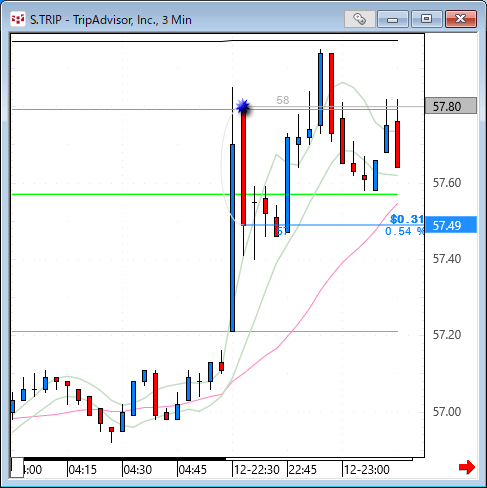Click the 57.00 price axis value
Screen dimensions: 487x488
point(447,412)
